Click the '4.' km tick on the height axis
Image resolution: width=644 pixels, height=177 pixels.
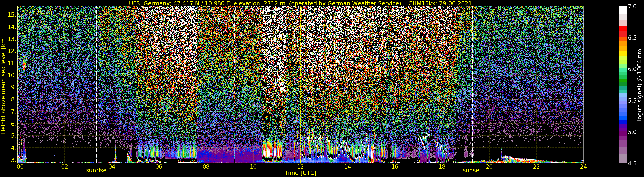tap(13, 148)
